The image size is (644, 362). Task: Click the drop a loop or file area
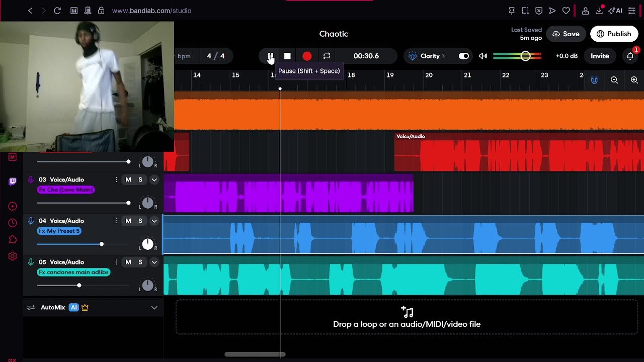coord(407,317)
